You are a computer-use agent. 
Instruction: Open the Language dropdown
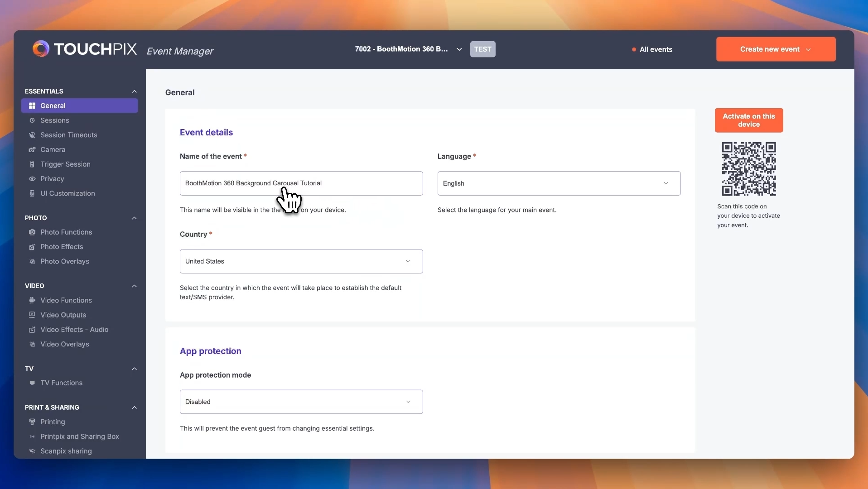[x=559, y=183]
